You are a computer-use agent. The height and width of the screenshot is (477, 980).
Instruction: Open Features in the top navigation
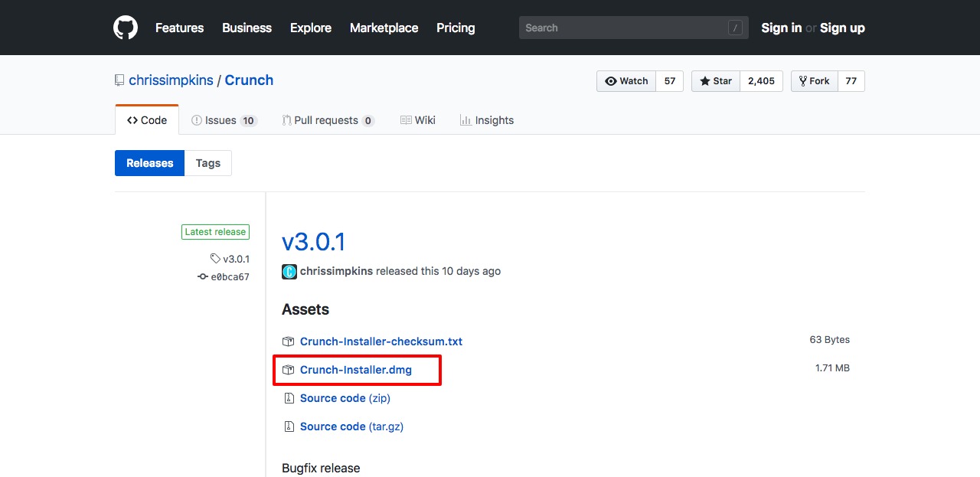click(x=179, y=28)
